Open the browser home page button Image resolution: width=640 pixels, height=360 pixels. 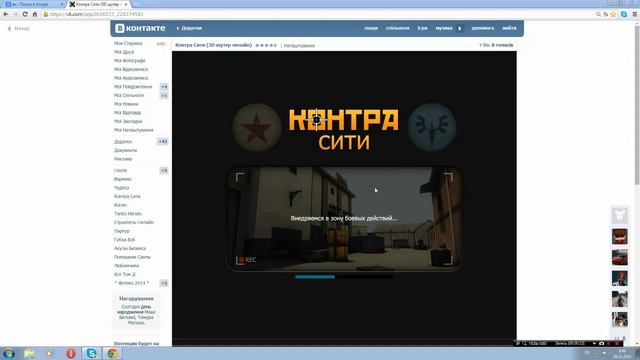[x=35, y=14]
